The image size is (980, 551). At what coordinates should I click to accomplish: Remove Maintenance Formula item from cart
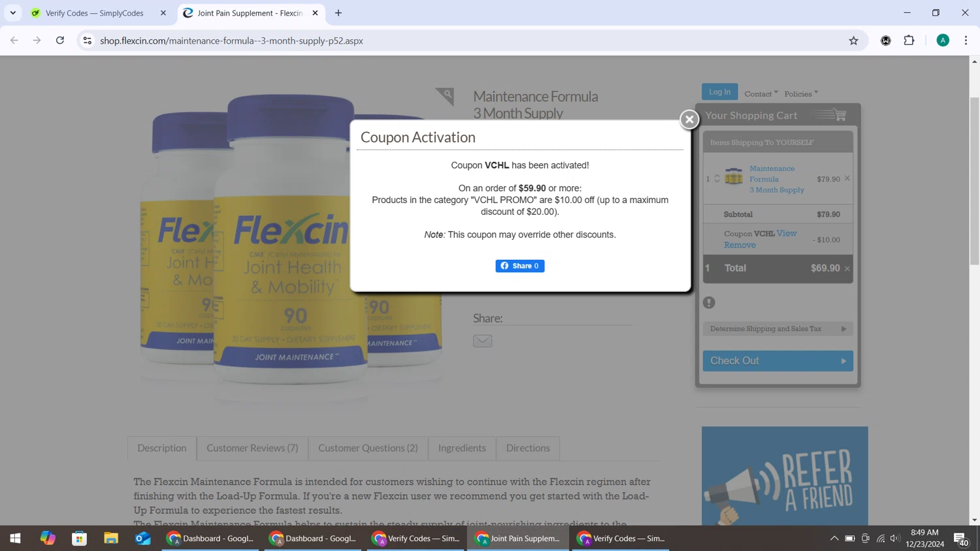click(847, 178)
